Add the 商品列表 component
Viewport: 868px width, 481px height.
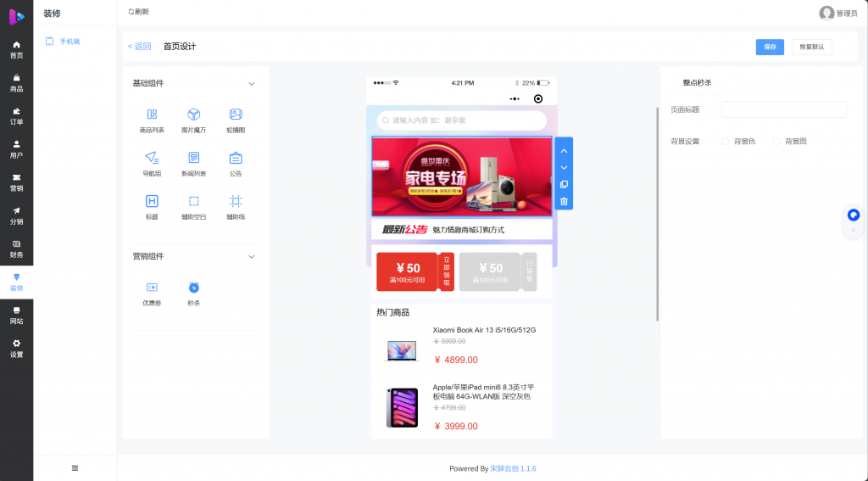click(x=152, y=120)
